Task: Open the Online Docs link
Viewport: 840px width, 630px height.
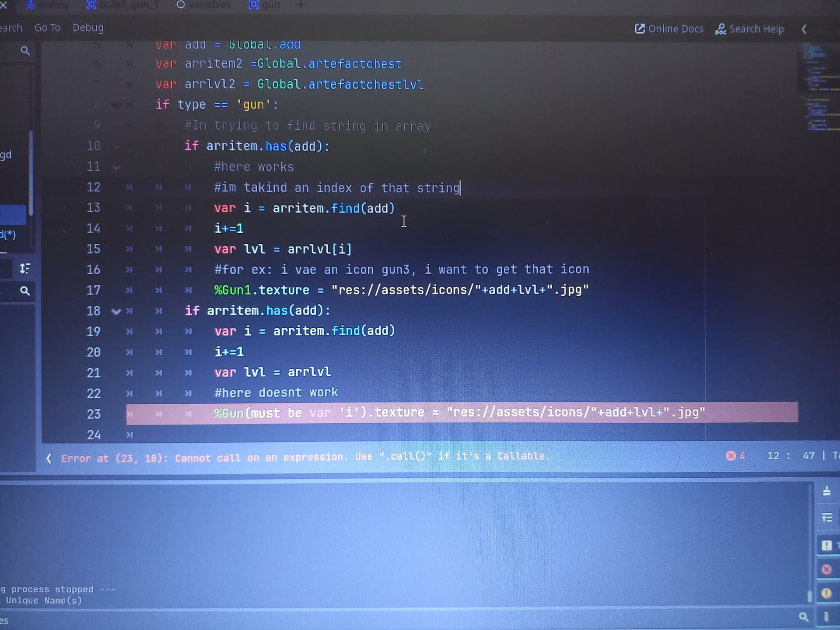Action: point(669,29)
